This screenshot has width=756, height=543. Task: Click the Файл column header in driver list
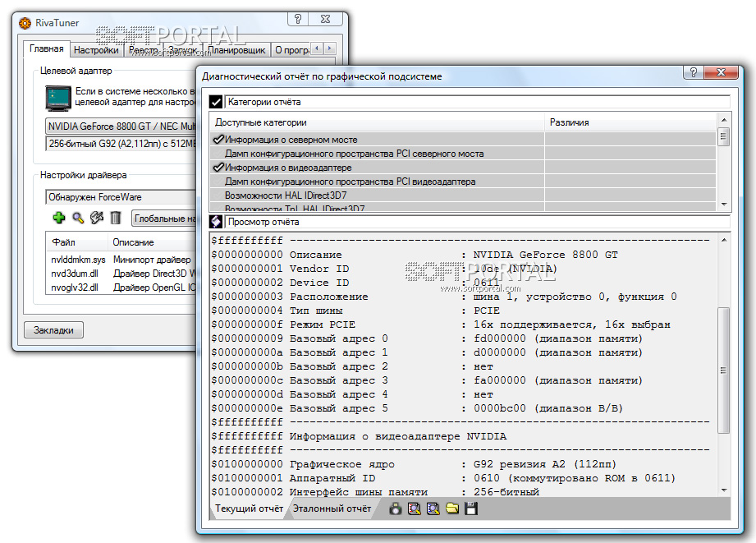click(x=77, y=242)
